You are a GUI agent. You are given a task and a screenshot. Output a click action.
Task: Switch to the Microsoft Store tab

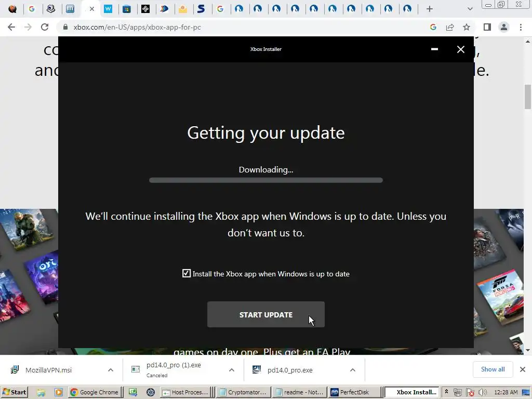(x=127, y=9)
